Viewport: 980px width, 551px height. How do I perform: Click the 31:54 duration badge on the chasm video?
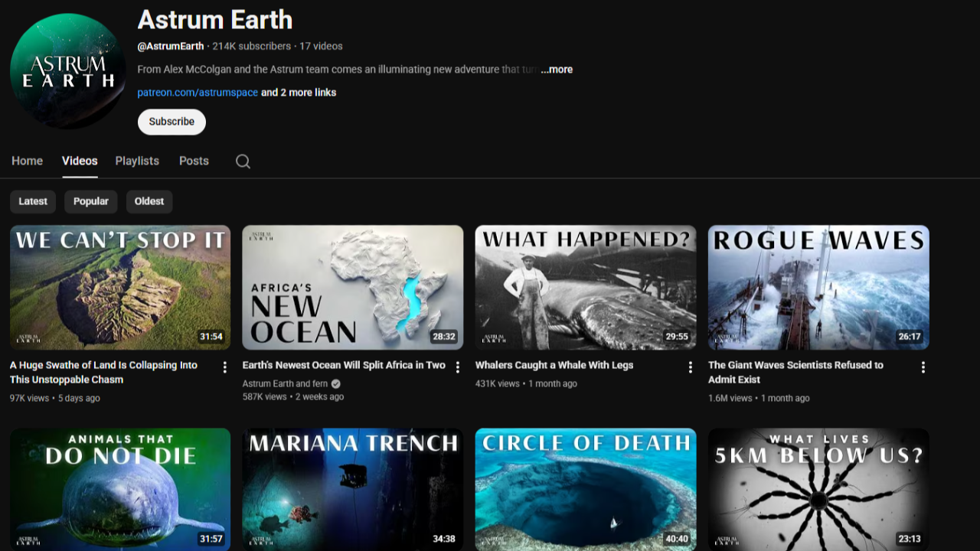pos(212,336)
